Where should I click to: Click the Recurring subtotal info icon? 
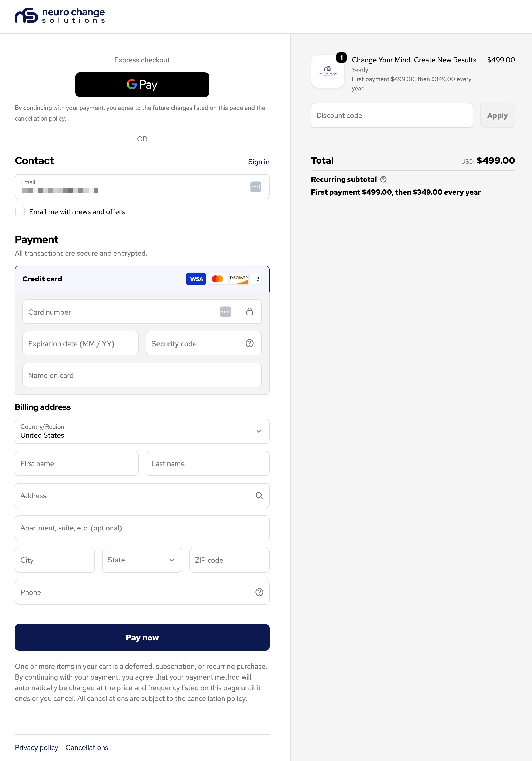pyautogui.click(x=383, y=179)
